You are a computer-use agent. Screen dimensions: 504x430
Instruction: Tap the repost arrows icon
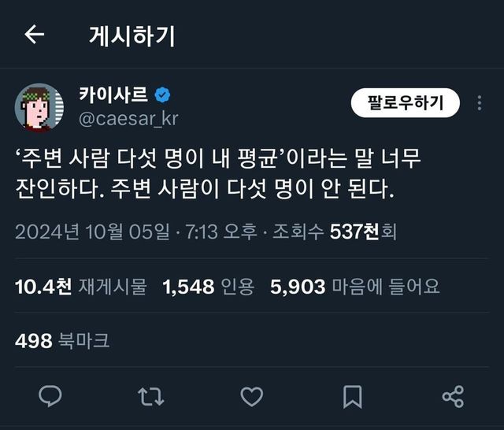coord(150,396)
